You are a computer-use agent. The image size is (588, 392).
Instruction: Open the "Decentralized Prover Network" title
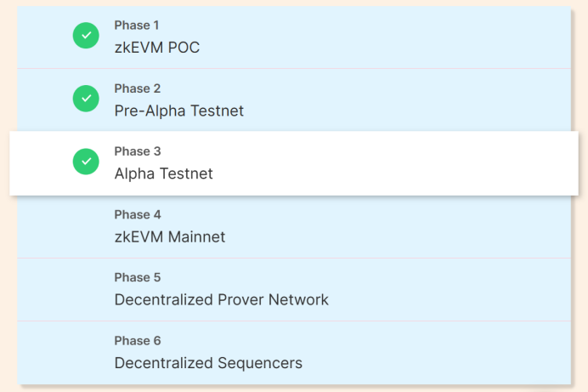222,299
